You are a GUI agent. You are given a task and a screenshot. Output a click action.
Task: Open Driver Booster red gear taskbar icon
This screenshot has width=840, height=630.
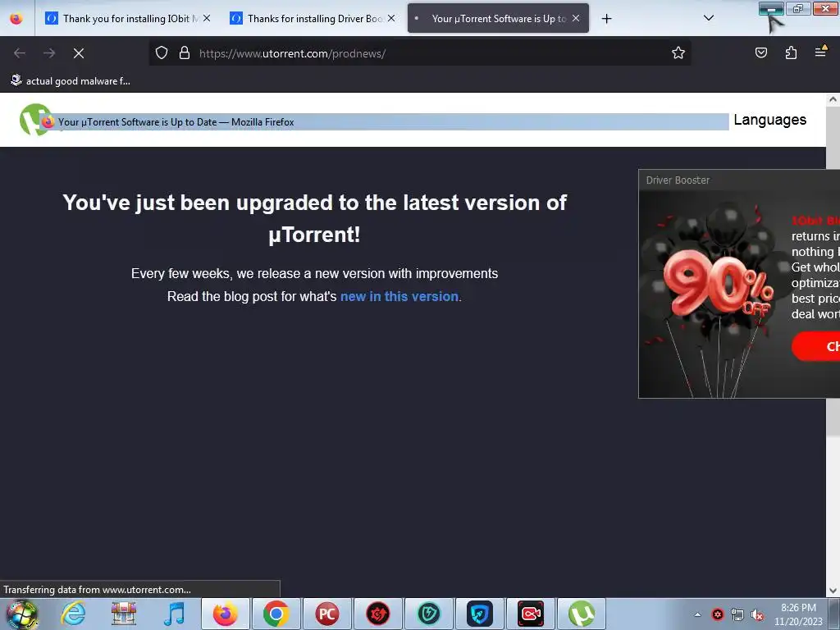[x=377, y=614]
